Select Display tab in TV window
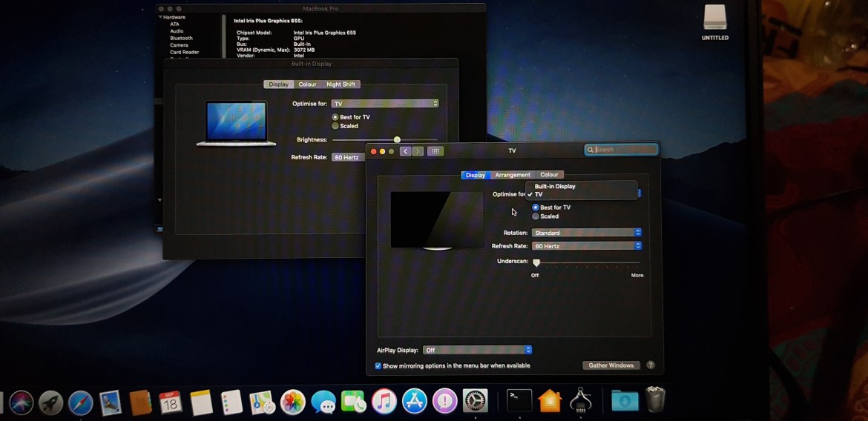The image size is (868, 421). [476, 175]
